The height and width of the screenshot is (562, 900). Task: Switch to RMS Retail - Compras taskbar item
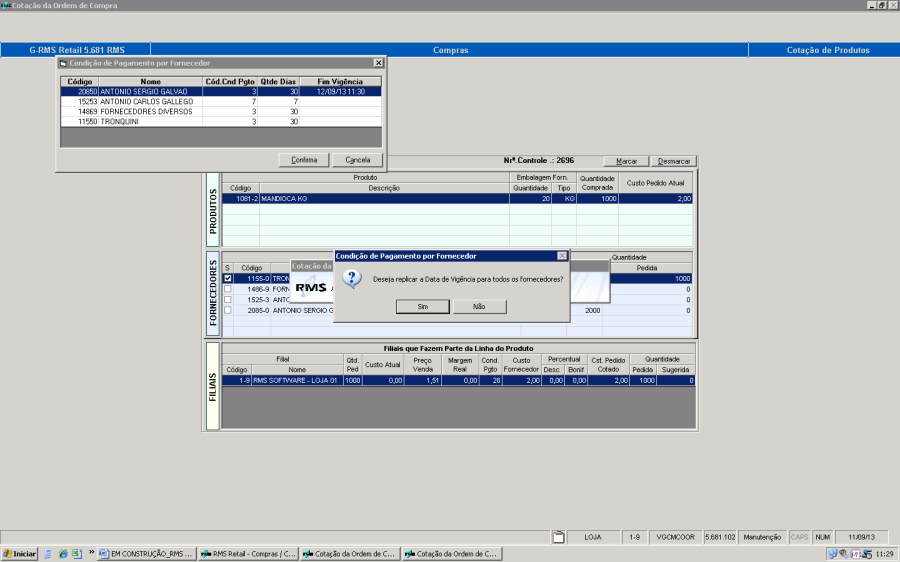click(249, 554)
